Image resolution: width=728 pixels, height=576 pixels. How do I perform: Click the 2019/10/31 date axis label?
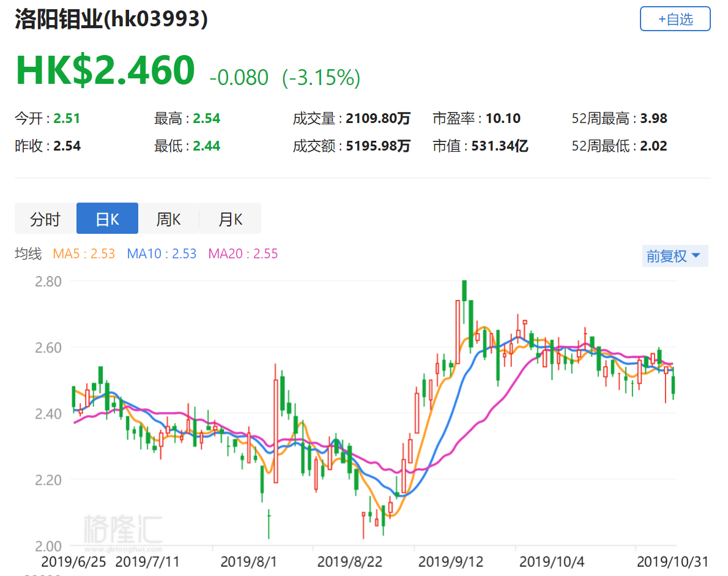(672, 562)
